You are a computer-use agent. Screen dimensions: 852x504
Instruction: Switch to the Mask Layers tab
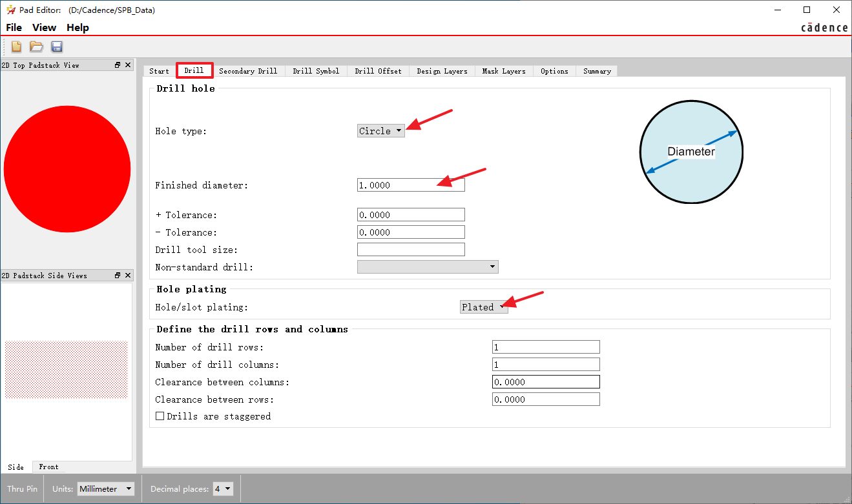(x=504, y=71)
